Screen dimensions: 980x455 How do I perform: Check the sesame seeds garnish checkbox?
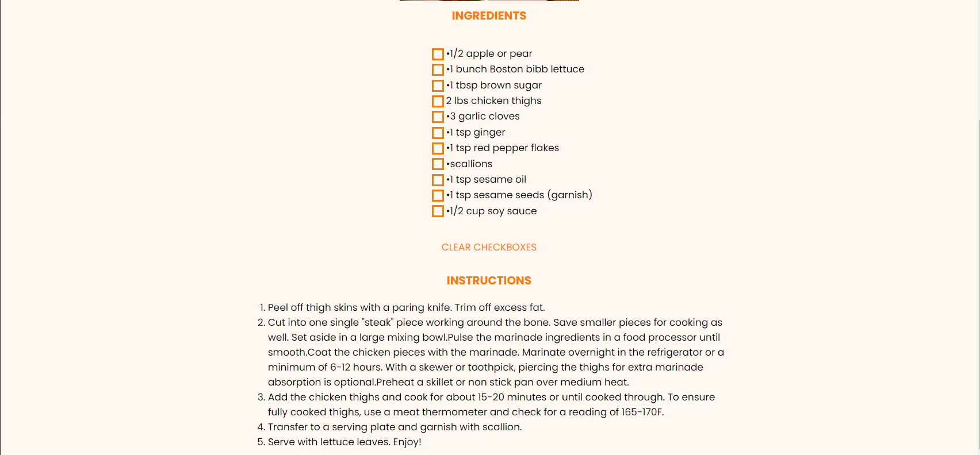point(438,195)
